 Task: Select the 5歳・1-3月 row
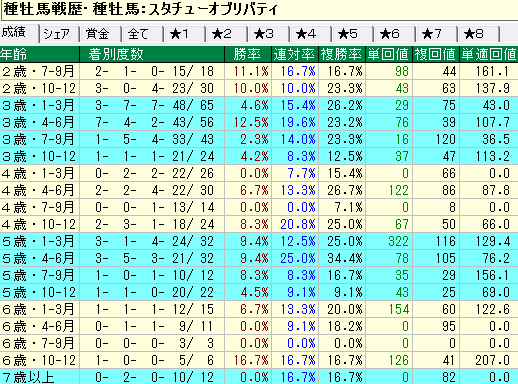coord(259,241)
